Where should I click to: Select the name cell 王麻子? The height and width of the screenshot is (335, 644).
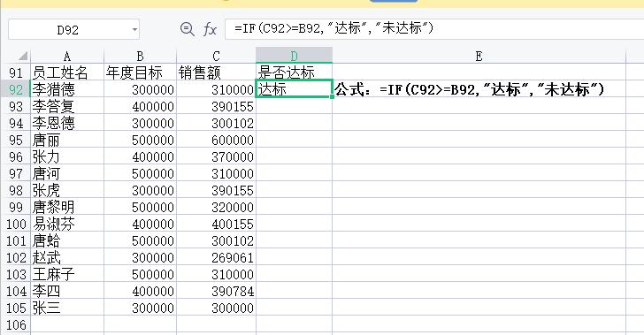[x=67, y=274]
